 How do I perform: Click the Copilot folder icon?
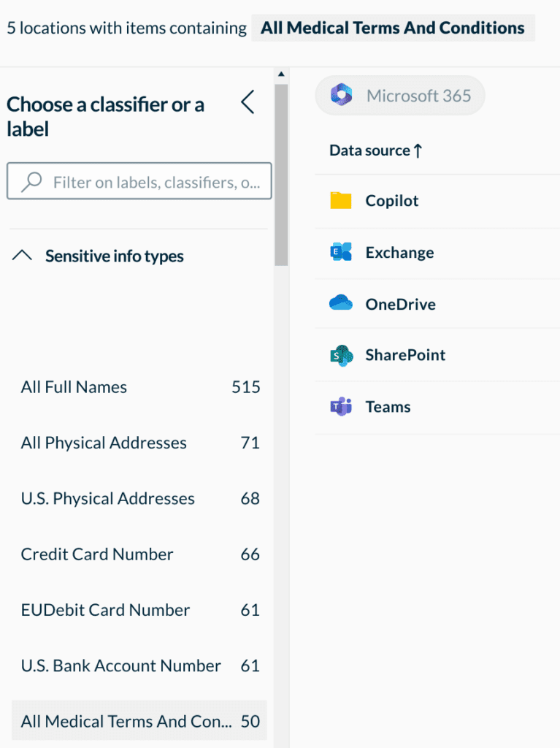(x=341, y=201)
